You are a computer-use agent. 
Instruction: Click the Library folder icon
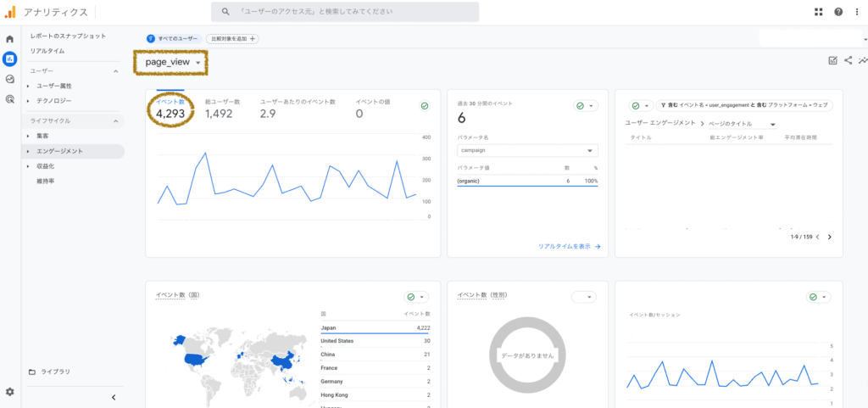click(x=32, y=372)
